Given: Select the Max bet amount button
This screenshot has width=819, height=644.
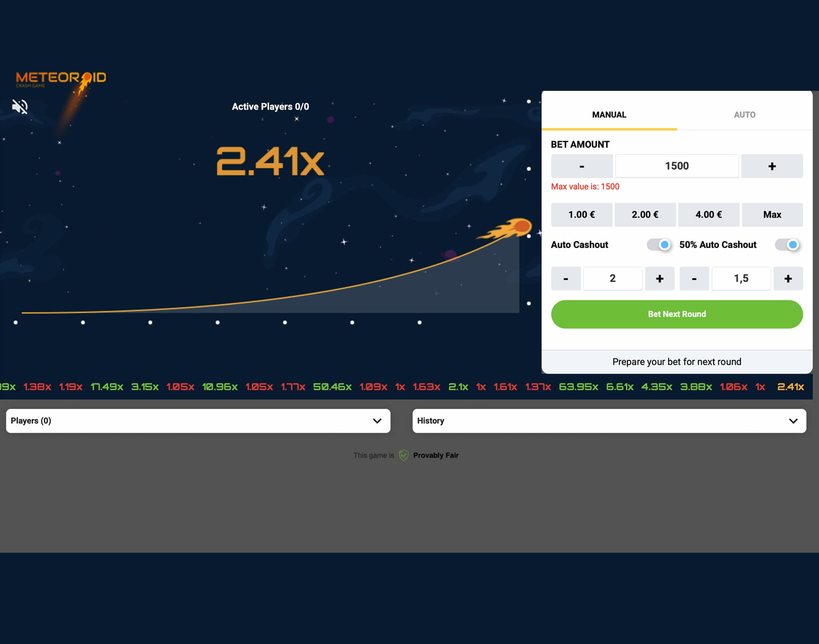Looking at the screenshot, I should [x=772, y=214].
